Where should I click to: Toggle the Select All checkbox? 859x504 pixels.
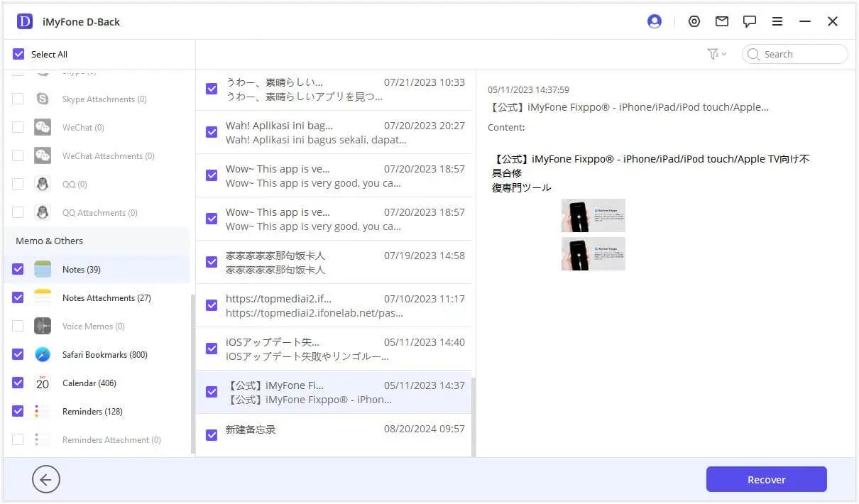pyautogui.click(x=18, y=54)
